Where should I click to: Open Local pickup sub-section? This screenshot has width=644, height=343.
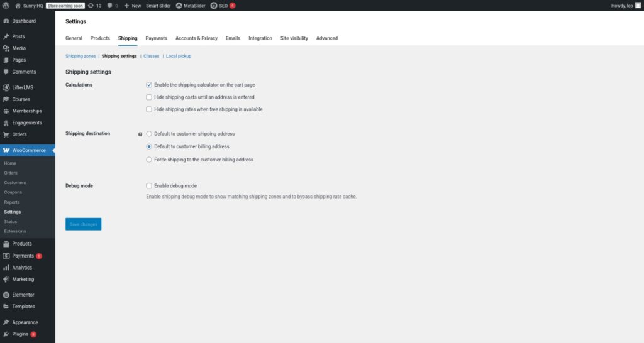pos(179,56)
